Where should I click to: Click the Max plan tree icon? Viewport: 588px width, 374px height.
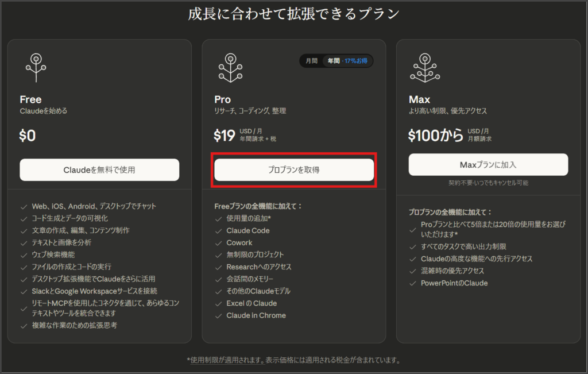tap(424, 68)
